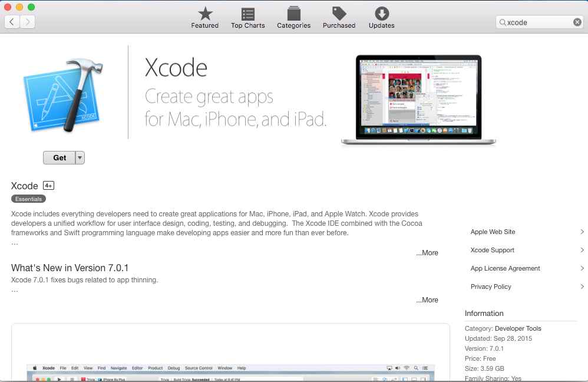Viewport: 588px width, 382px height.
Task: Click the Information section heading
Action: click(484, 314)
